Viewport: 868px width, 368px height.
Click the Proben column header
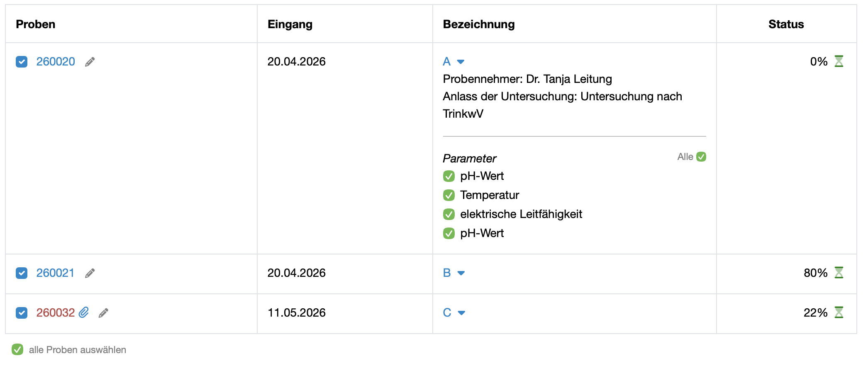tap(36, 24)
